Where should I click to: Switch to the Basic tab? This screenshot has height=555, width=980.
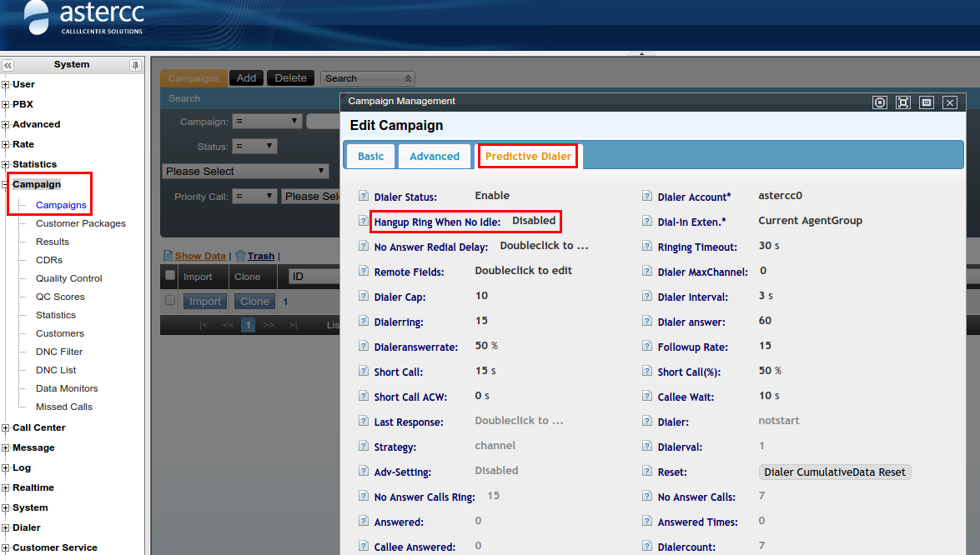[x=371, y=156]
